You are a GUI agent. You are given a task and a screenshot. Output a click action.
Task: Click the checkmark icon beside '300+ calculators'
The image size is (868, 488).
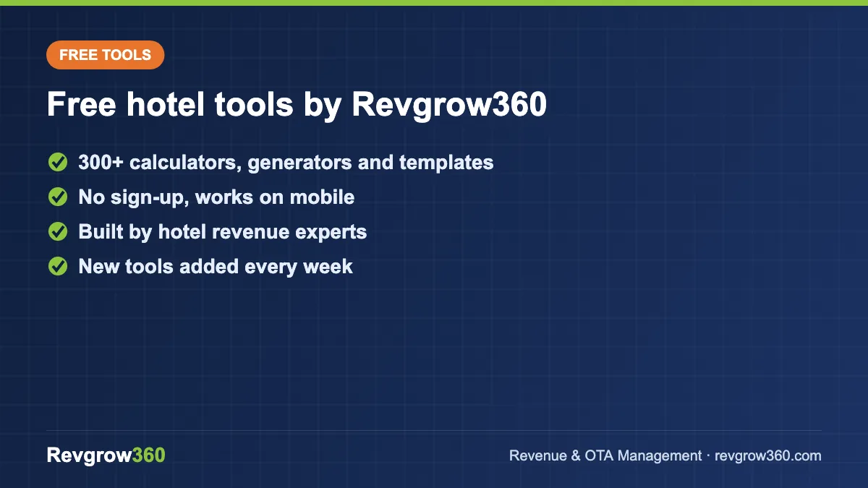tap(58, 163)
